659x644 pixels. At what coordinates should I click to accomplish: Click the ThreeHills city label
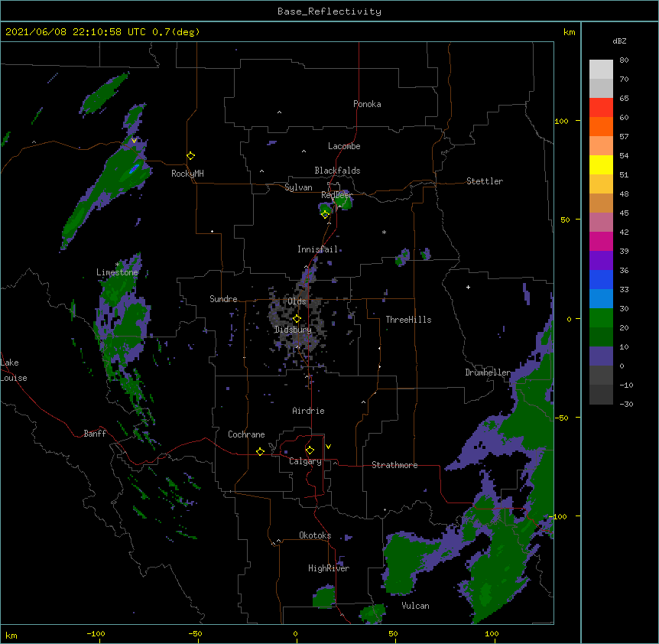(408, 320)
